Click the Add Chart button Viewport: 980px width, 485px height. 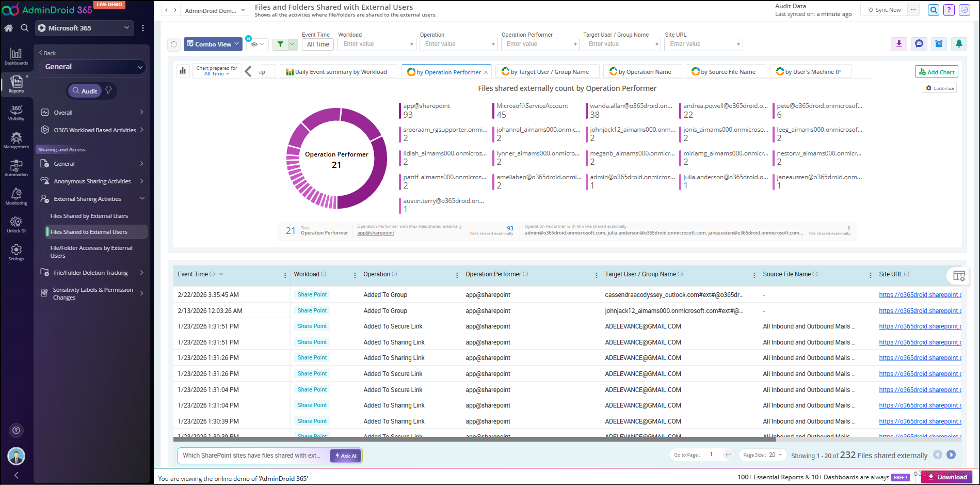[937, 72]
